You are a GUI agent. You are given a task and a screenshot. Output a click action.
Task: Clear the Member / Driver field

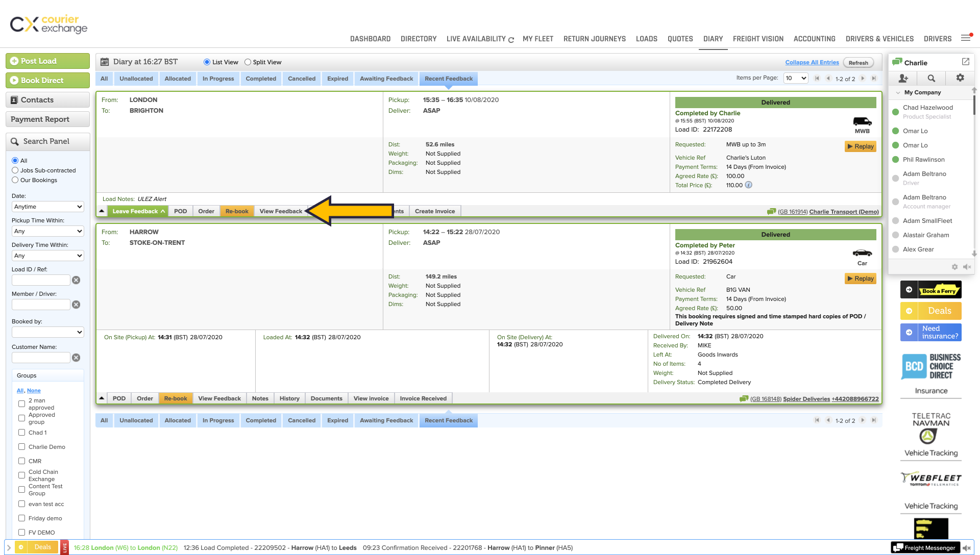click(x=76, y=305)
